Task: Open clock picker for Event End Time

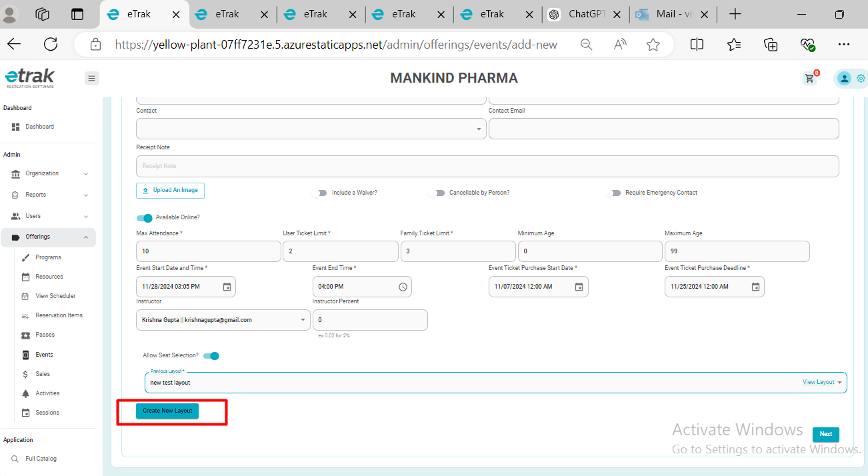Action: click(x=403, y=287)
